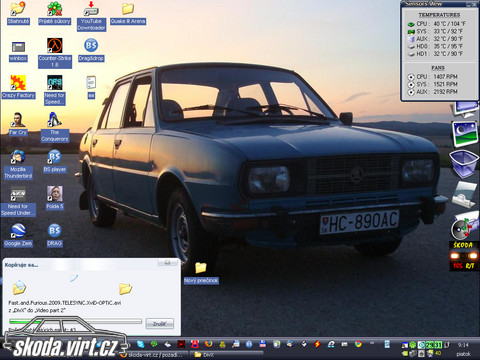The height and width of the screenshot is (360, 480).
Task: Click the FANS heading in Sensors View
Action: (x=438, y=68)
